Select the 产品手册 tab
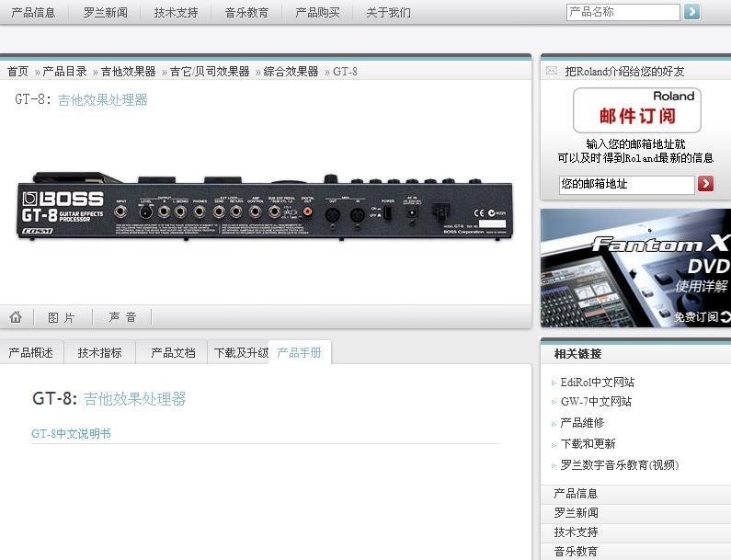731x560 pixels. point(300,352)
